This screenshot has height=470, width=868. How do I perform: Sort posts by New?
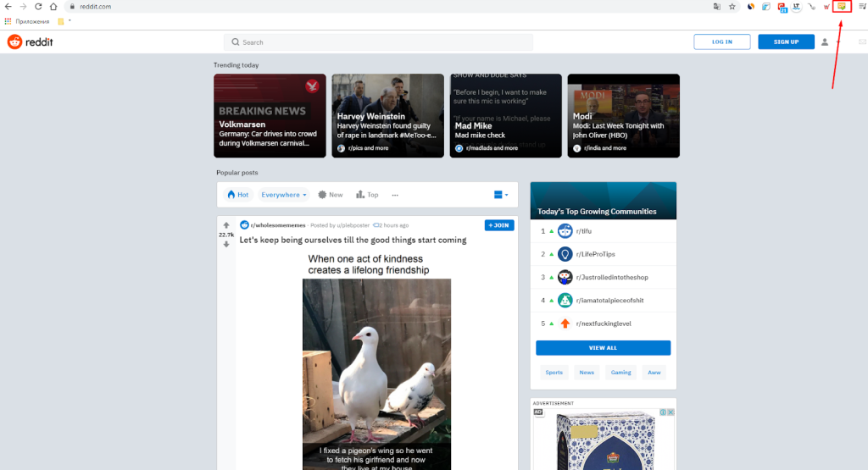tap(331, 195)
